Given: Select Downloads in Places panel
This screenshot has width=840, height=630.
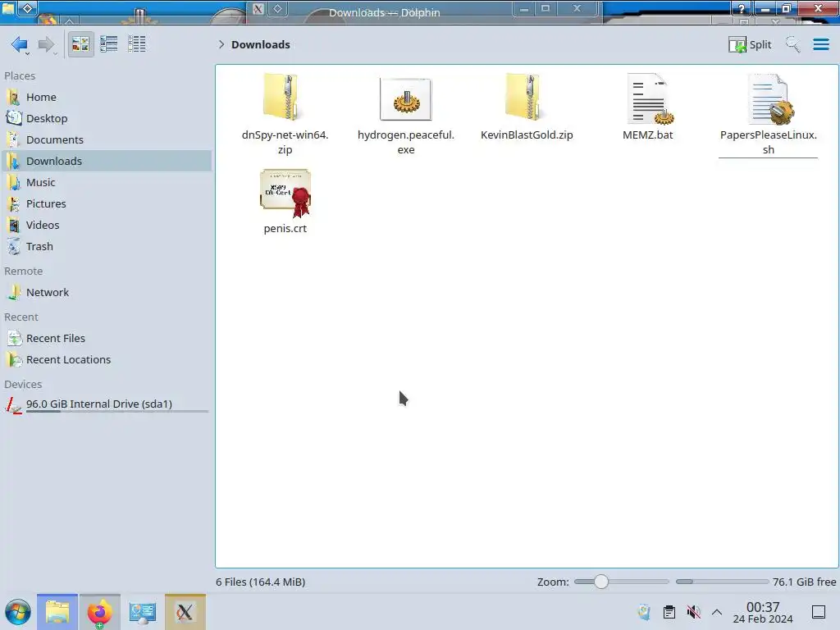Looking at the screenshot, I should click(x=106, y=162).
